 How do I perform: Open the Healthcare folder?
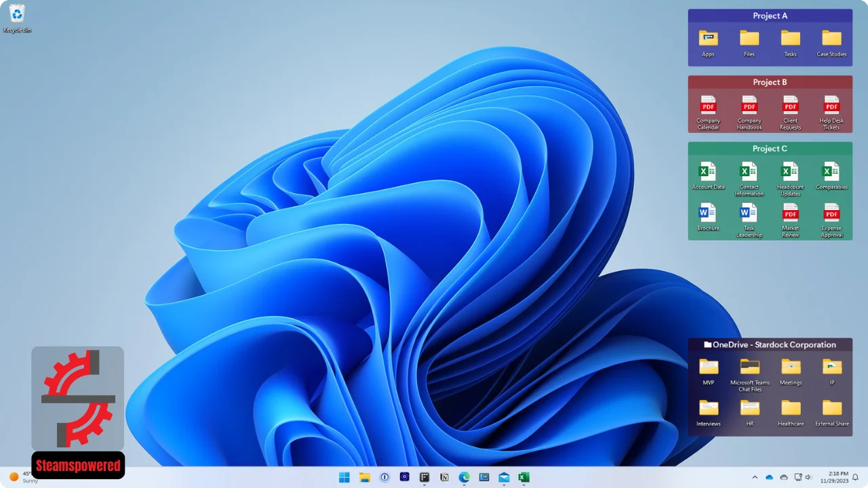click(x=791, y=413)
